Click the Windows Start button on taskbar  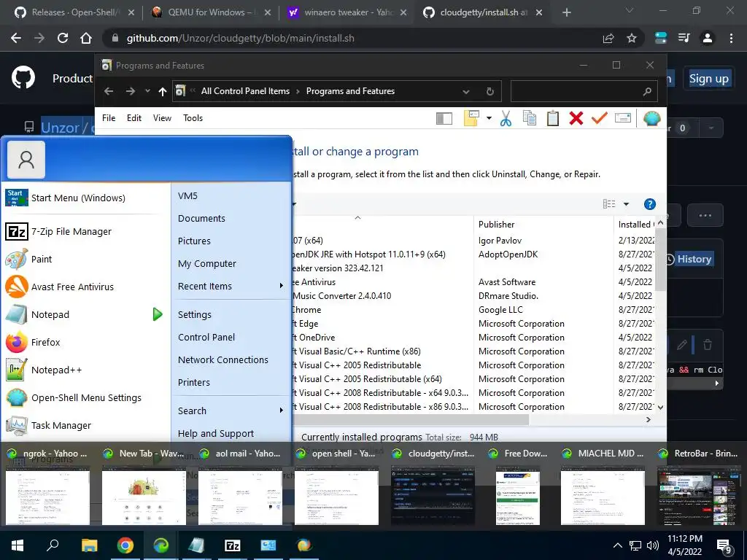(x=18, y=545)
